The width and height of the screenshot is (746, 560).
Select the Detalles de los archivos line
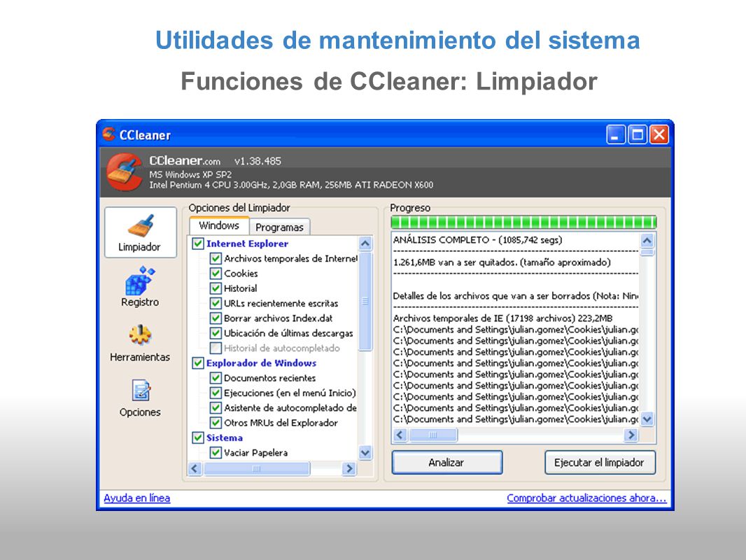(516, 296)
